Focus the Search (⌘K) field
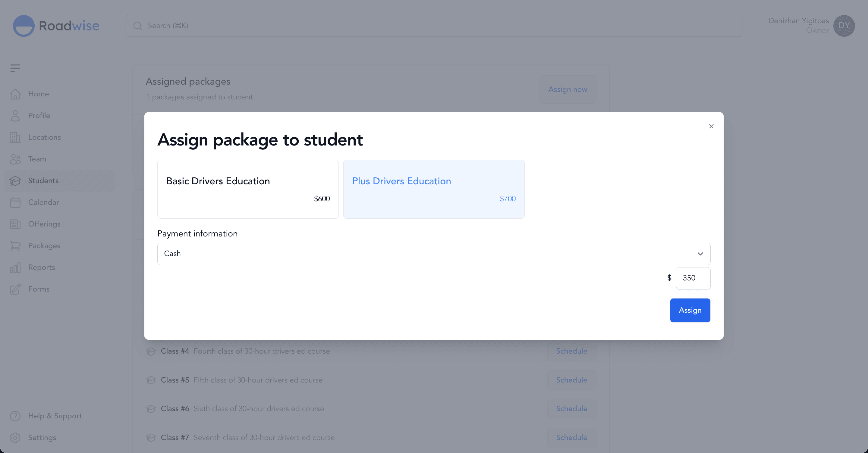The height and width of the screenshot is (453, 868). (434, 26)
